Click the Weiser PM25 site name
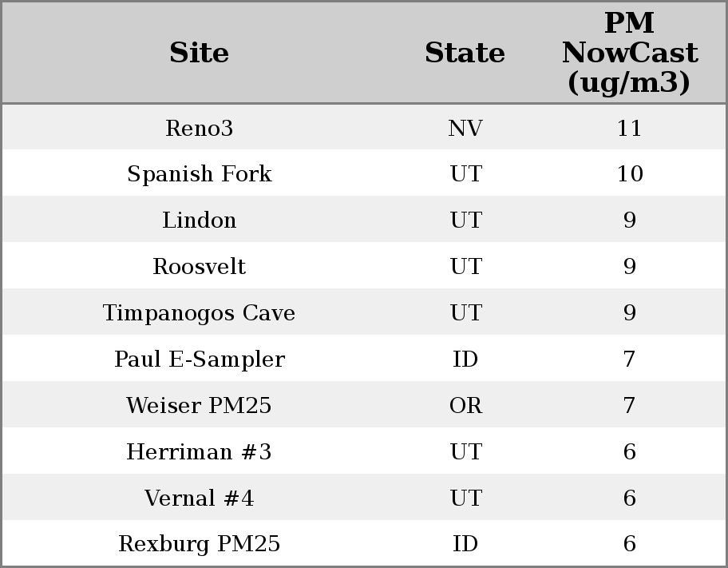This screenshot has height=568, width=728. [200, 406]
